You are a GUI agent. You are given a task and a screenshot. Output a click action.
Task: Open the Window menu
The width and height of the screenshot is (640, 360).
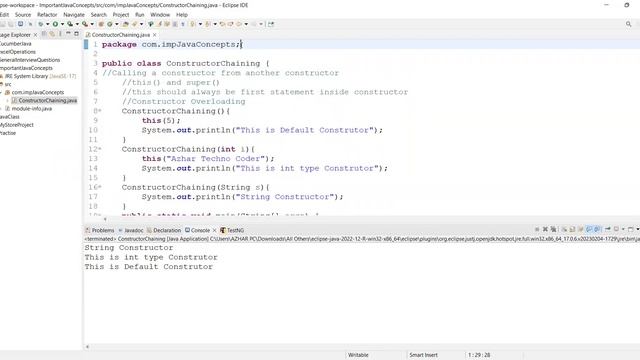pyautogui.click(x=160, y=15)
